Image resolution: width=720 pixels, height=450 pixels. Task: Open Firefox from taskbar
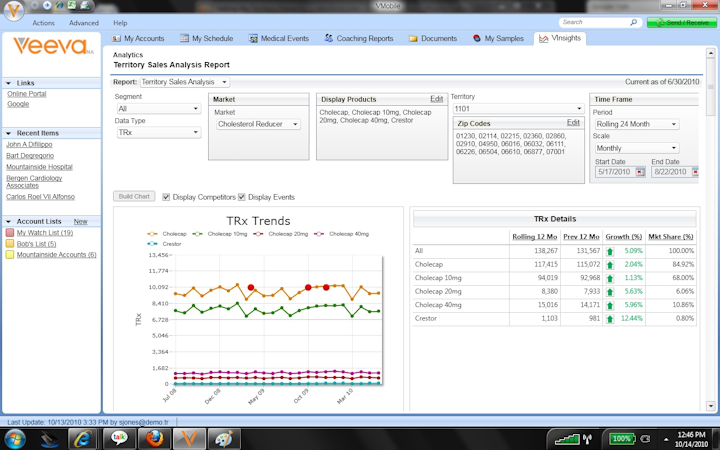[x=154, y=439]
